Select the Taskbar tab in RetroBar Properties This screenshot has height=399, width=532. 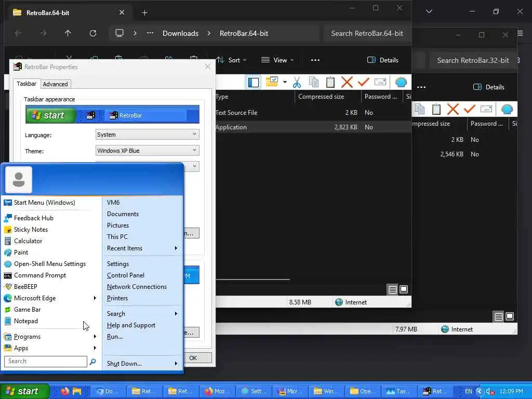coord(26,84)
